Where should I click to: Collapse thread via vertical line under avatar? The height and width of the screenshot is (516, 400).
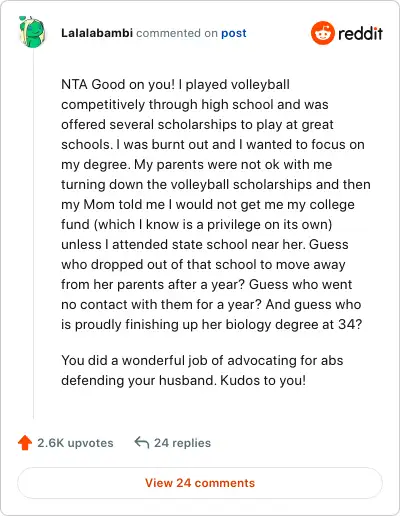(33, 233)
